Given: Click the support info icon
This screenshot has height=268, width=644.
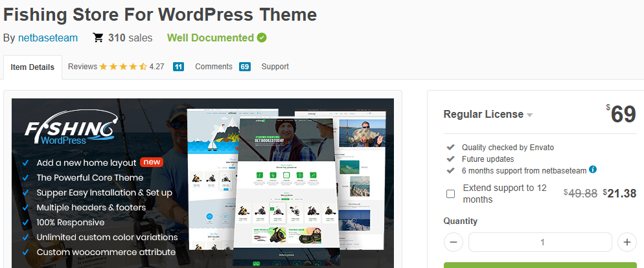Looking at the screenshot, I should (x=593, y=169).
